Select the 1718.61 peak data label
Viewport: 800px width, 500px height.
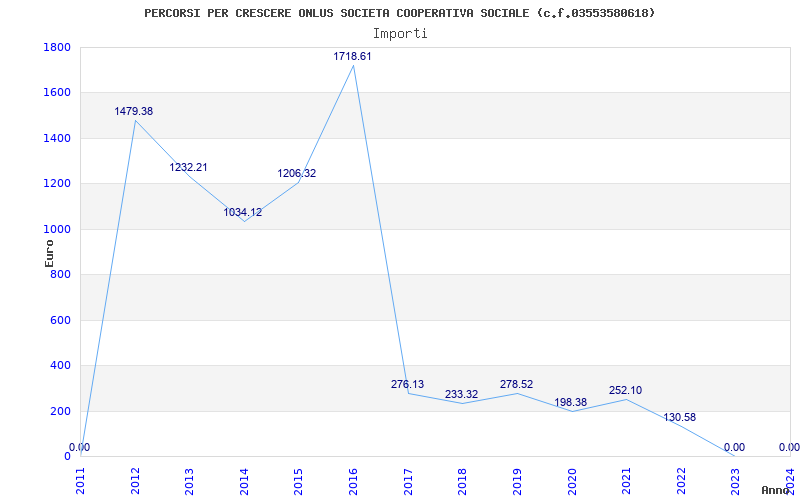coord(353,57)
